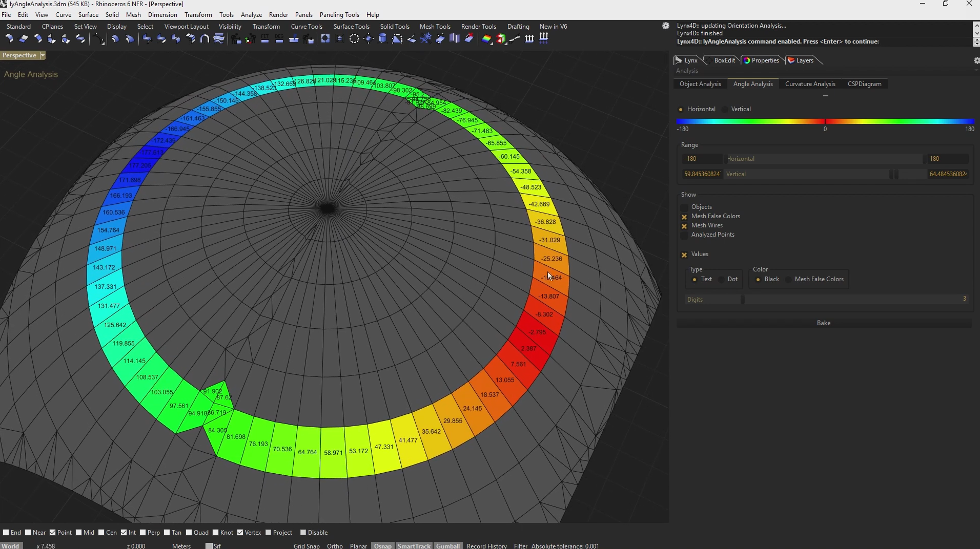The image size is (980, 549).
Task: Click the Digits slider
Action: pyautogui.click(x=743, y=300)
